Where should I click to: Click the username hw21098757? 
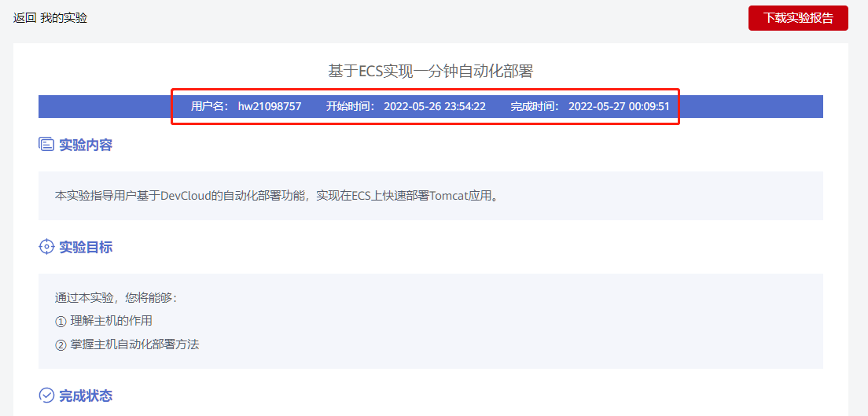[x=270, y=106]
